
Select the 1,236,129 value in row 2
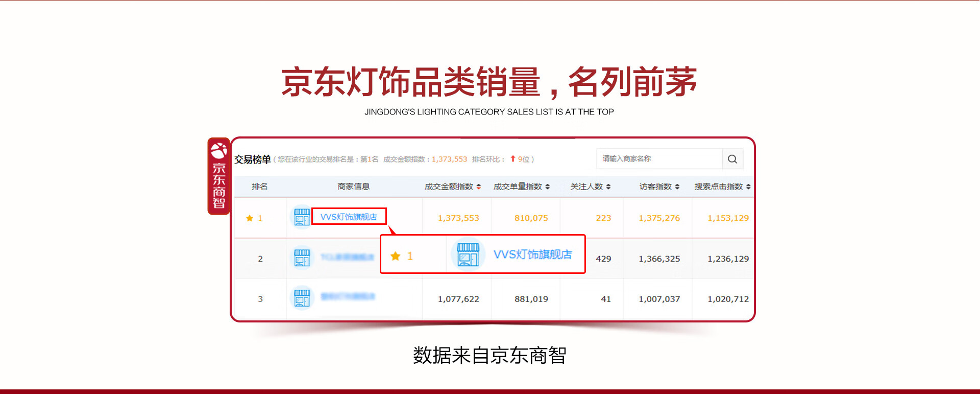(x=728, y=259)
